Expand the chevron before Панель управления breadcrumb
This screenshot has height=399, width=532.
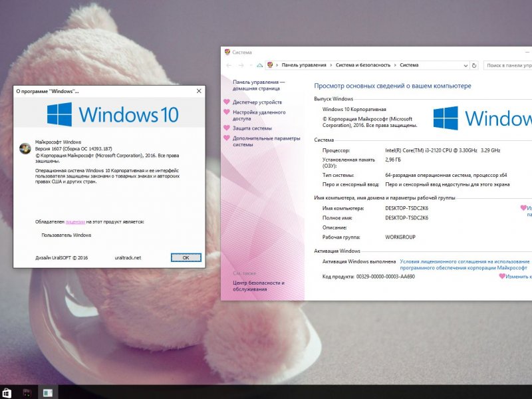[x=277, y=65]
